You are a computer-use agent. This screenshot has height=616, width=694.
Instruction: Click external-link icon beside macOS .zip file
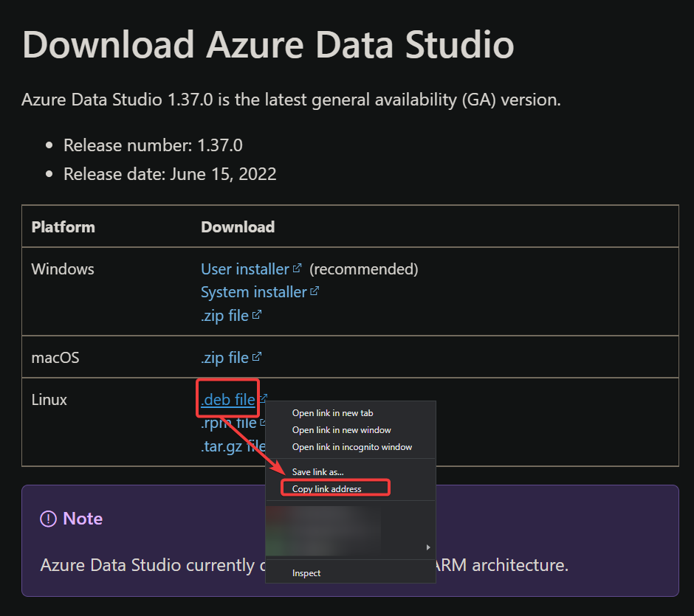pyautogui.click(x=257, y=356)
